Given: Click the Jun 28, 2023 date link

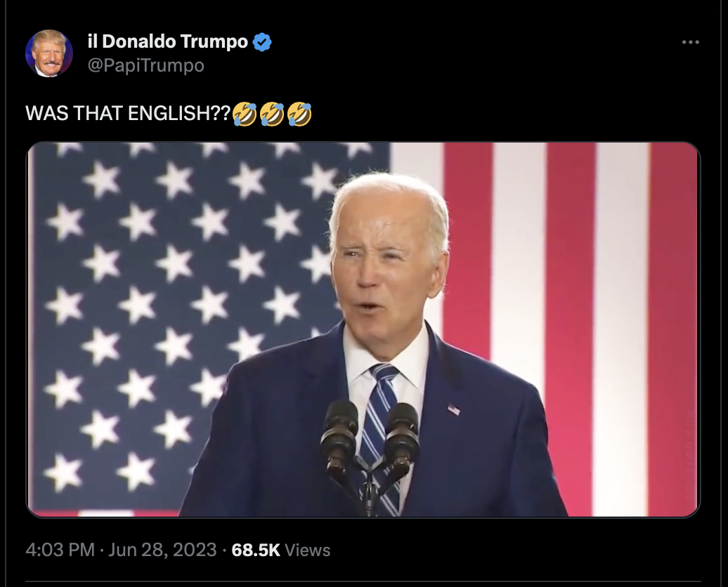Looking at the screenshot, I should pyautogui.click(x=162, y=550).
